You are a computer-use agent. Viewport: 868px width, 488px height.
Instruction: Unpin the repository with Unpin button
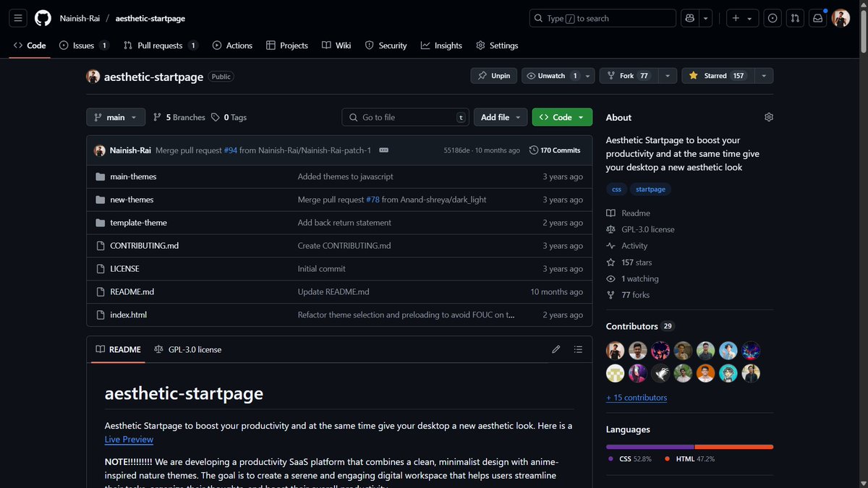[493, 75]
